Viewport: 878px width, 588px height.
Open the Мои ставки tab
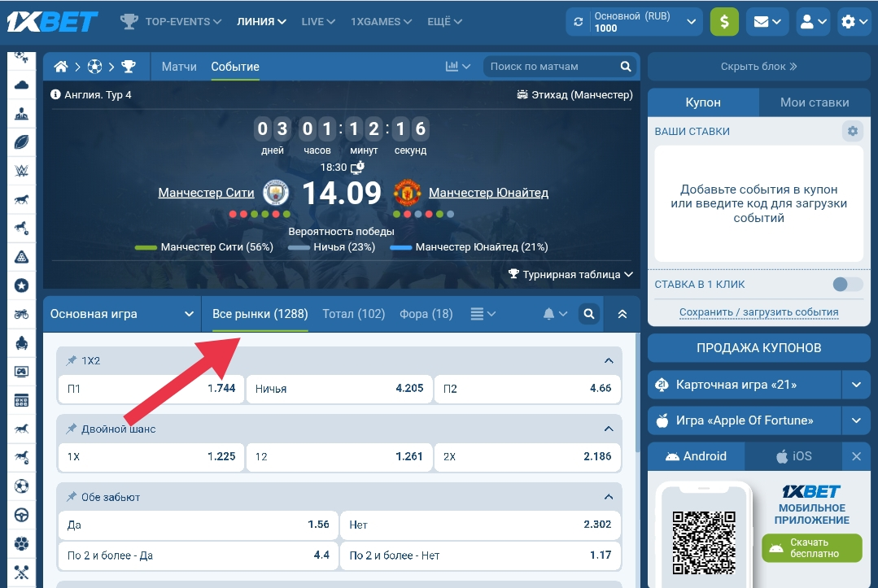coord(814,102)
